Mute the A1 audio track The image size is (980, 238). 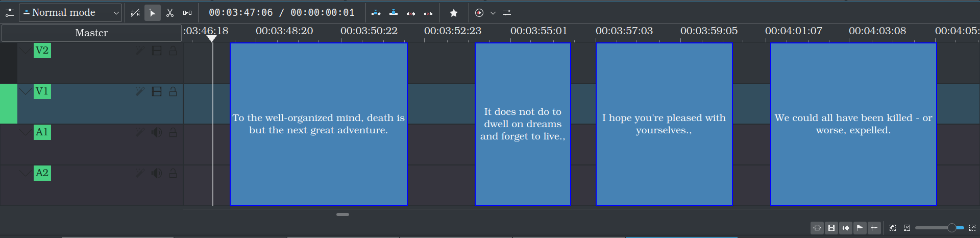click(x=157, y=132)
